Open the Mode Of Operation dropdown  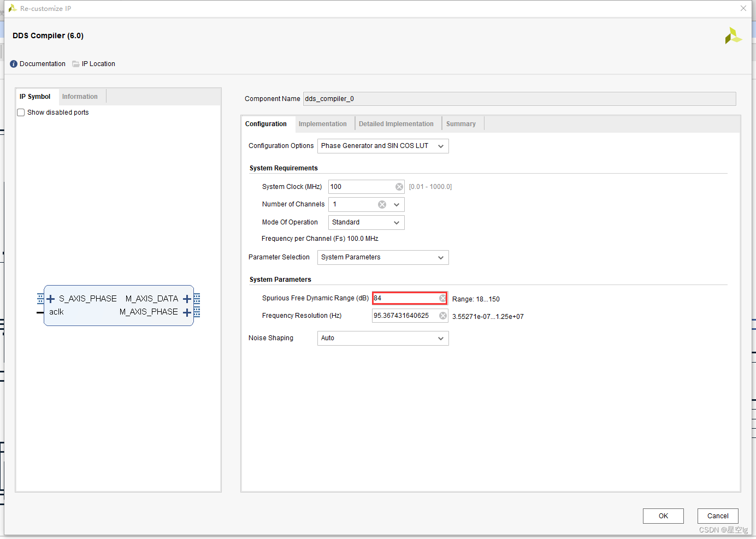(x=367, y=222)
